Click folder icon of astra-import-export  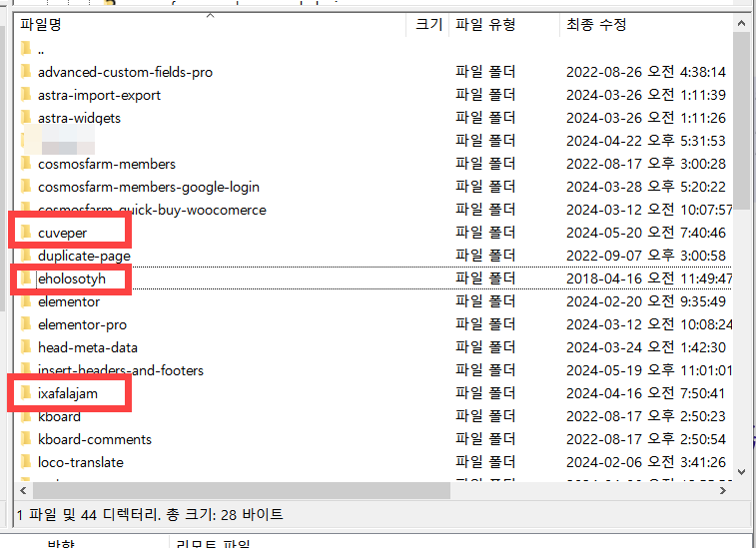pos(26,95)
